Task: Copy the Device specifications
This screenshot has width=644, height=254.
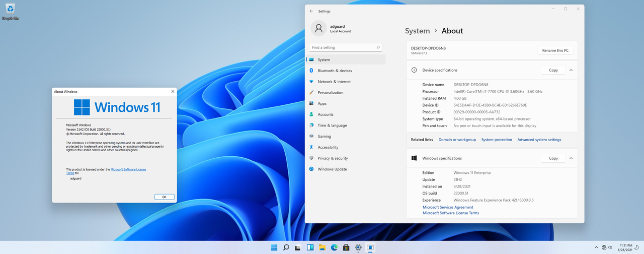Action: 553,70
